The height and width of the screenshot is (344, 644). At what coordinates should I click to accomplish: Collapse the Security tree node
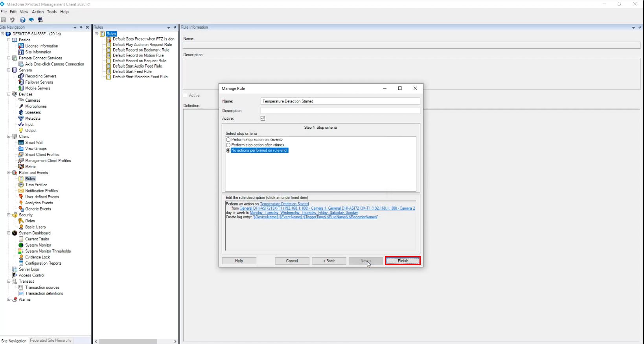(9, 215)
